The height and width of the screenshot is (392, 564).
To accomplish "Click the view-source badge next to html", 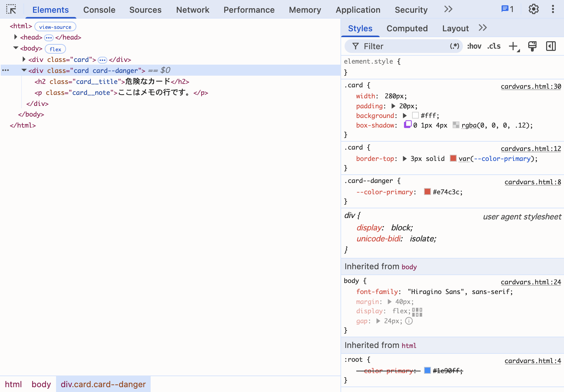I will [55, 27].
